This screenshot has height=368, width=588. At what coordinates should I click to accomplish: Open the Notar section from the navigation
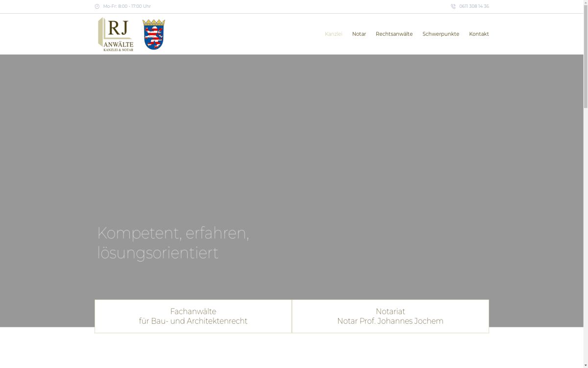pyautogui.click(x=359, y=34)
